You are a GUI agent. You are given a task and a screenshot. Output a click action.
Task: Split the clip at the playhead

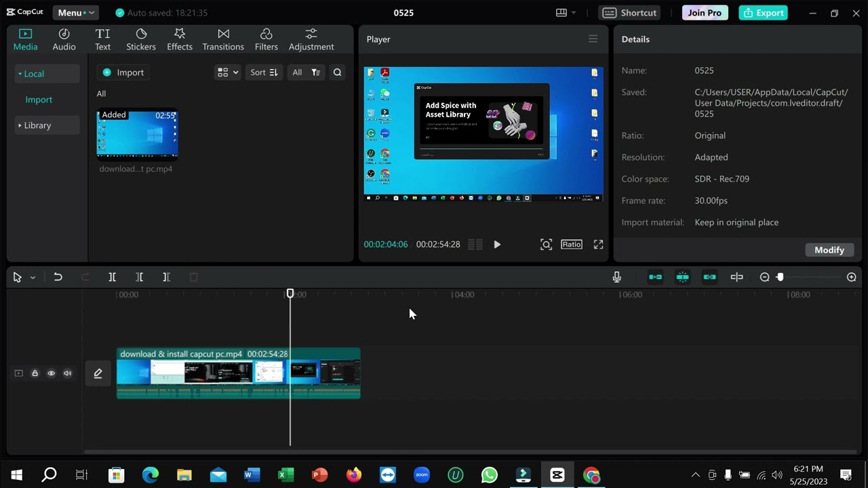click(x=112, y=277)
